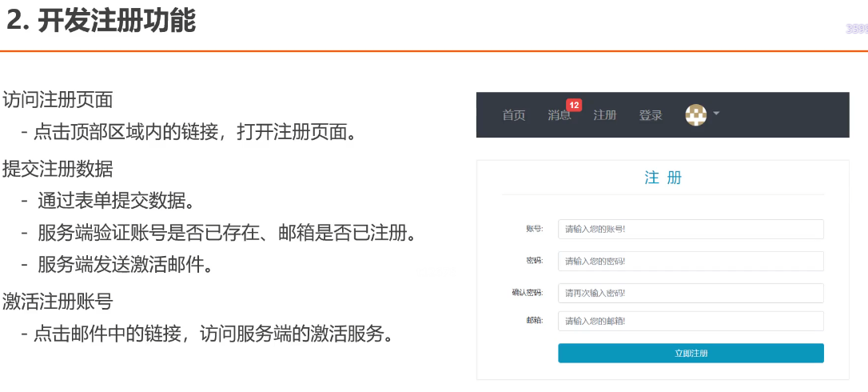Click the user avatar image

(x=696, y=114)
